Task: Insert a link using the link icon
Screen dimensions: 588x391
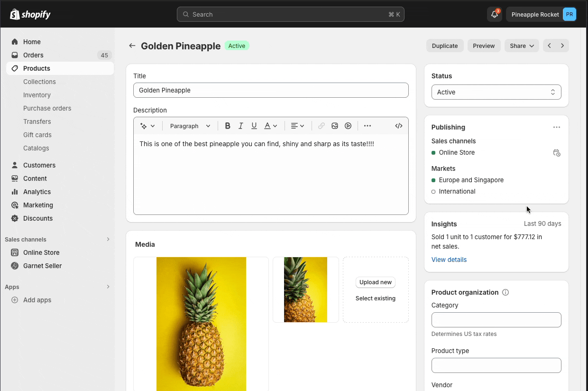Action: tap(322, 125)
